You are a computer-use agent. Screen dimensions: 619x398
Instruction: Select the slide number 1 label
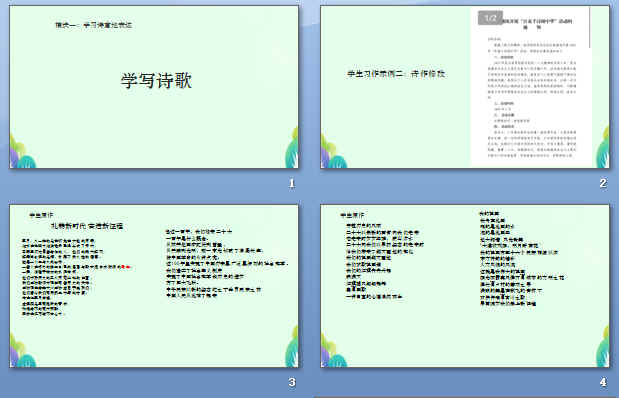click(292, 183)
